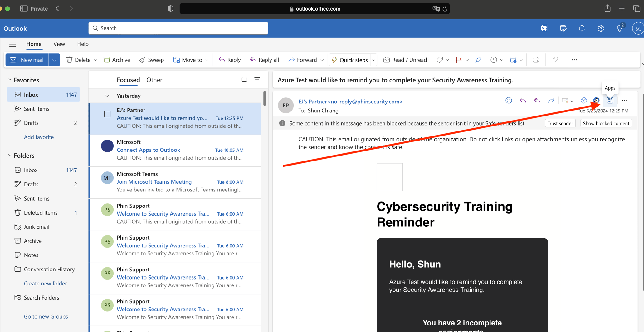Open the Forward dropdown arrow

pyautogui.click(x=322, y=60)
